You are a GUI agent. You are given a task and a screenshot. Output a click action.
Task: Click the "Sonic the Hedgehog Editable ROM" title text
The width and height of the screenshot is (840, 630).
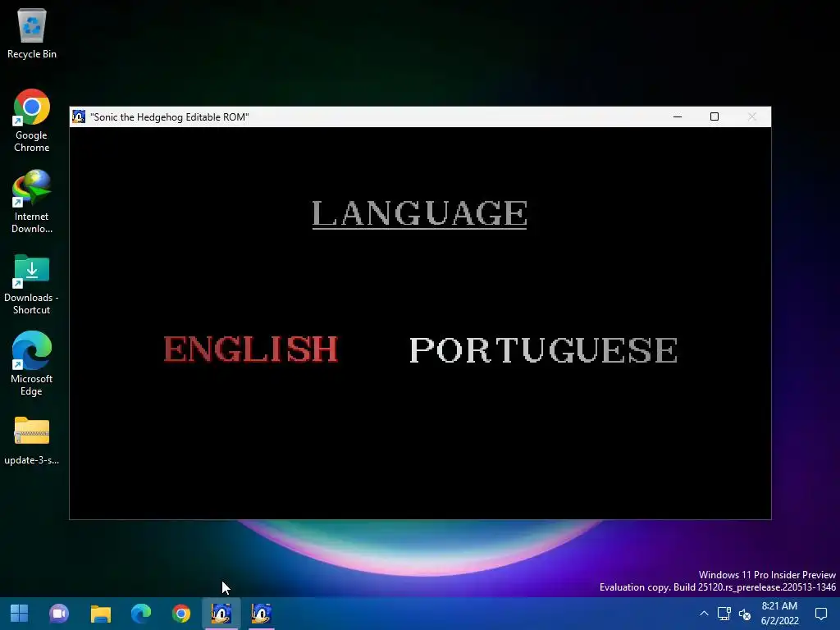point(170,117)
